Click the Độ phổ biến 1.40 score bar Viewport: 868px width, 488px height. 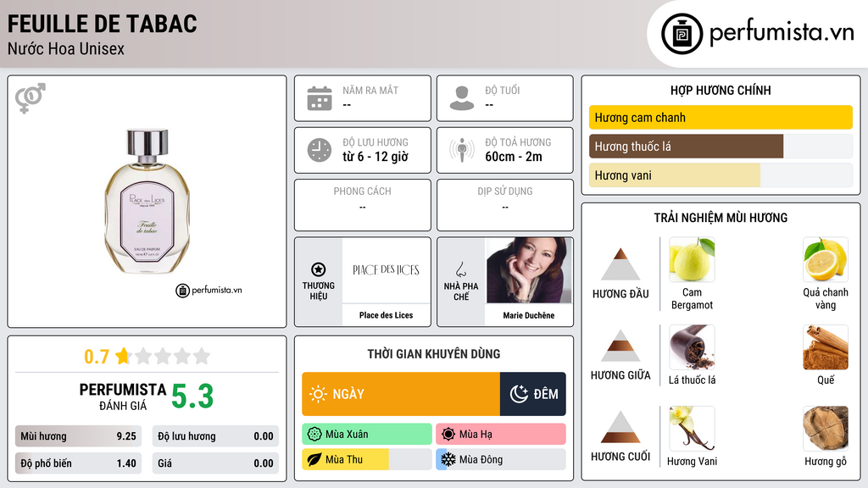(78, 463)
